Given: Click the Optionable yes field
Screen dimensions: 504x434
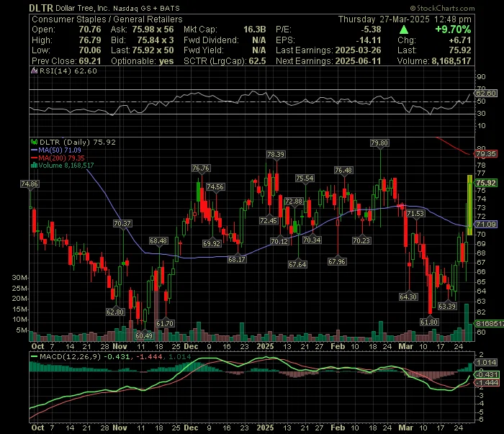Looking at the screenshot, I should [x=142, y=61].
